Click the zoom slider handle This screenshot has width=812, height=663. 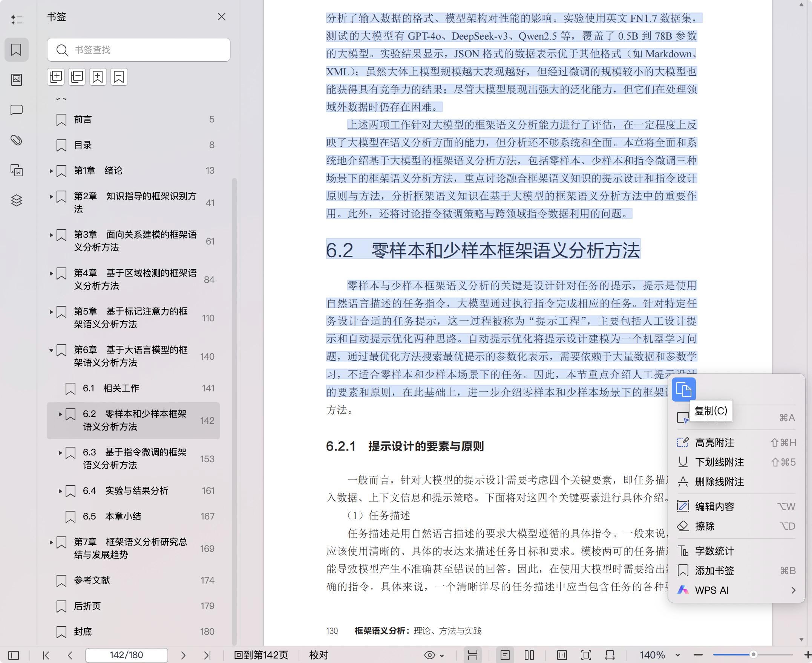(753, 655)
